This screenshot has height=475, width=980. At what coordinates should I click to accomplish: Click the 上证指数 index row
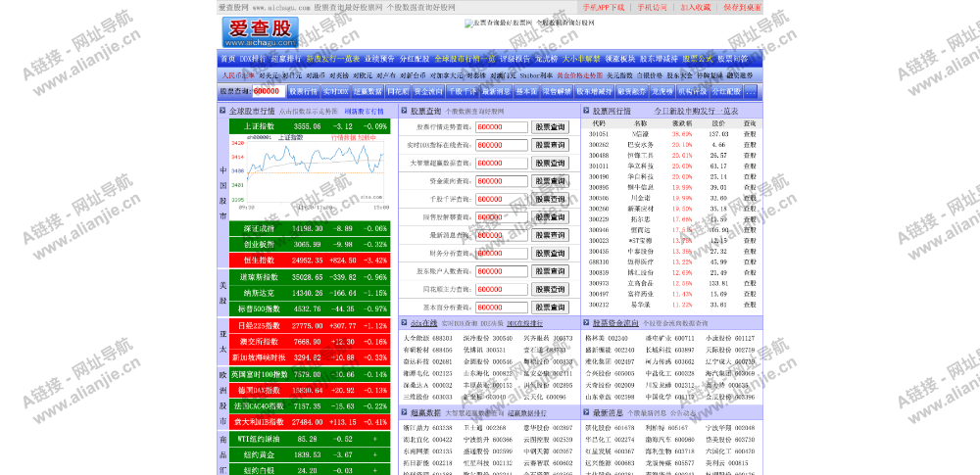click(x=310, y=126)
